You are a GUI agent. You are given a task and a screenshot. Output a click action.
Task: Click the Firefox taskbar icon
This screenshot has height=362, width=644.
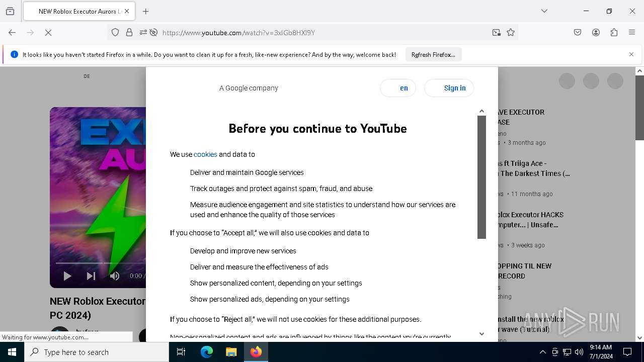click(256, 352)
